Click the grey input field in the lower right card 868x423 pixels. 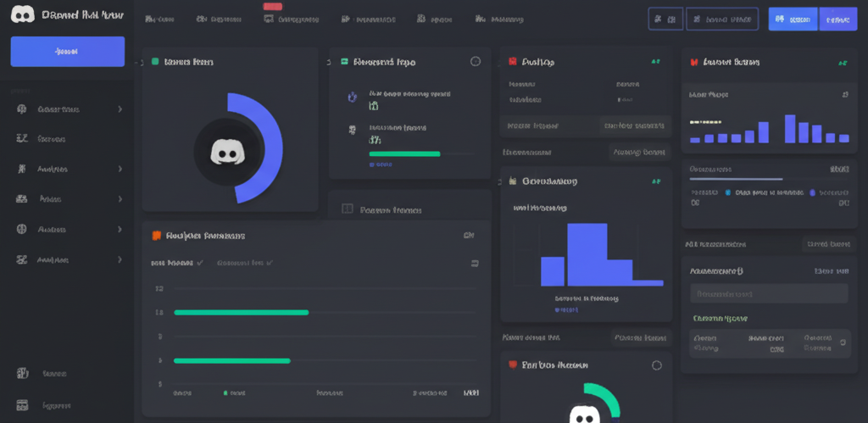pyautogui.click(x=769, y=293)
